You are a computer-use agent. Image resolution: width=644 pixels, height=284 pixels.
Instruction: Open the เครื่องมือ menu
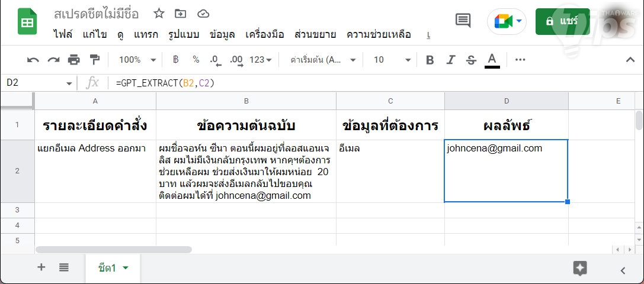pyautogui.click(x=264, y=34)
